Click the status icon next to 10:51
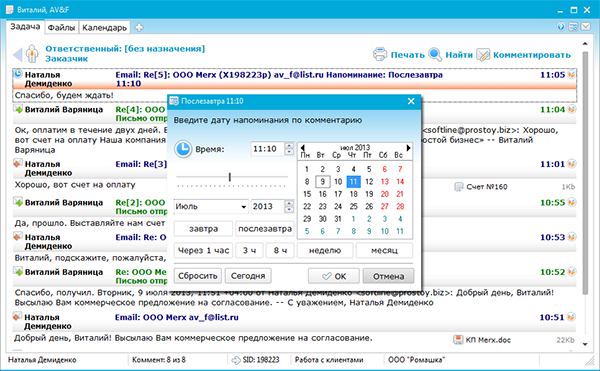 [x=571, y=317]
